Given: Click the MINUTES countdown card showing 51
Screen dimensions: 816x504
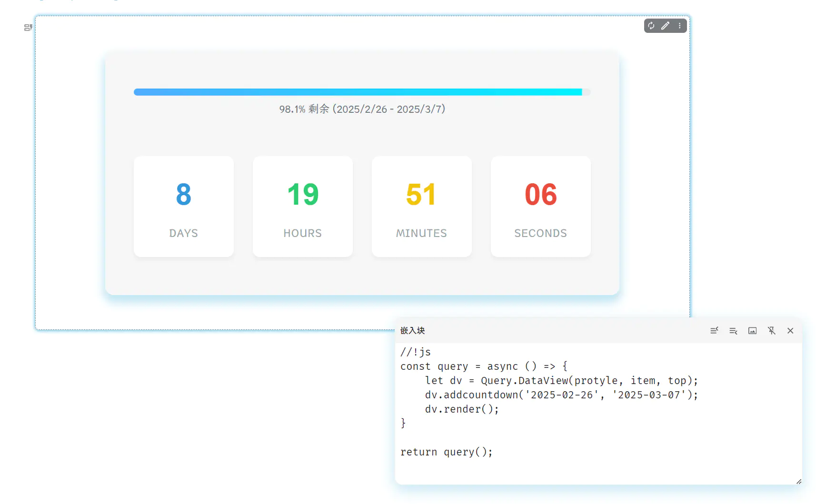Looking at the screenshot, I should tap(422, 207).
